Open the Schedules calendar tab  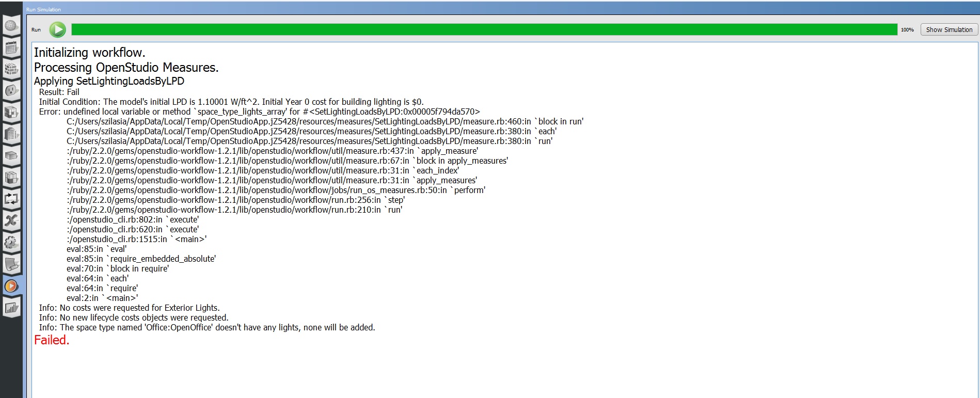[11, 47]
